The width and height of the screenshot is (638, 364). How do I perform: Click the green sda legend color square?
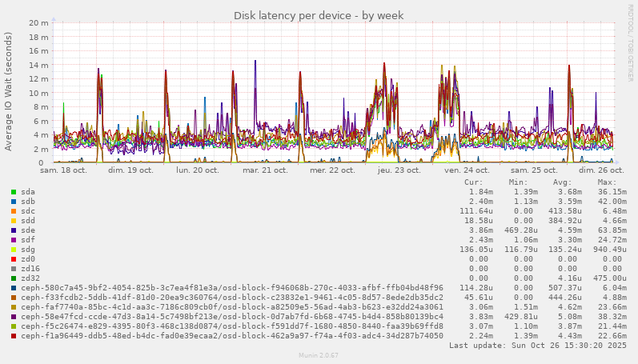[14, 192]
